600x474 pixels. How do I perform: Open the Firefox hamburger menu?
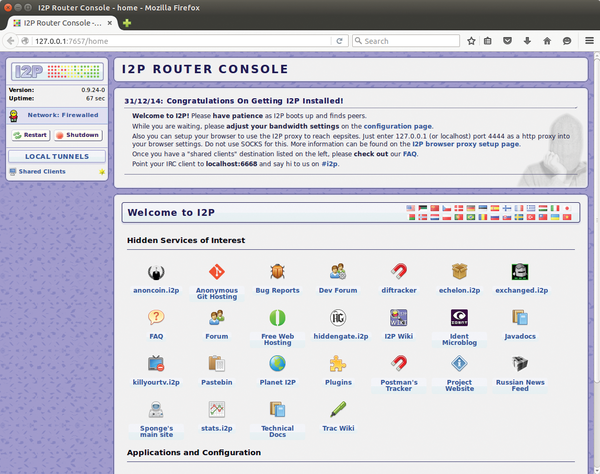point(589,41)
